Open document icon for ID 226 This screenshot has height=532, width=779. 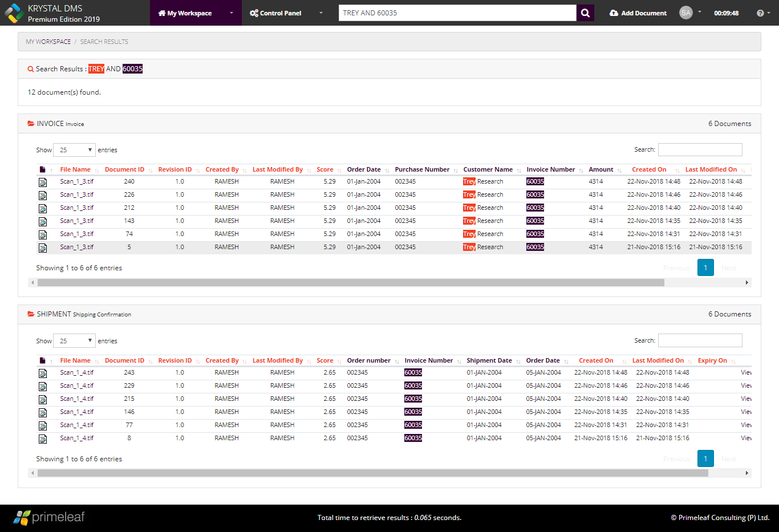(x=43, y=195)
